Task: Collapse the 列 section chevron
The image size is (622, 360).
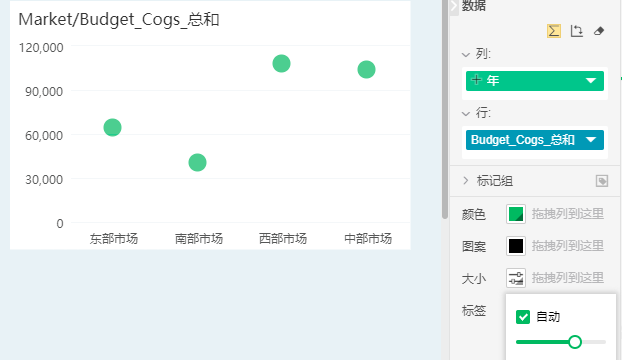Action: [466, 55]
